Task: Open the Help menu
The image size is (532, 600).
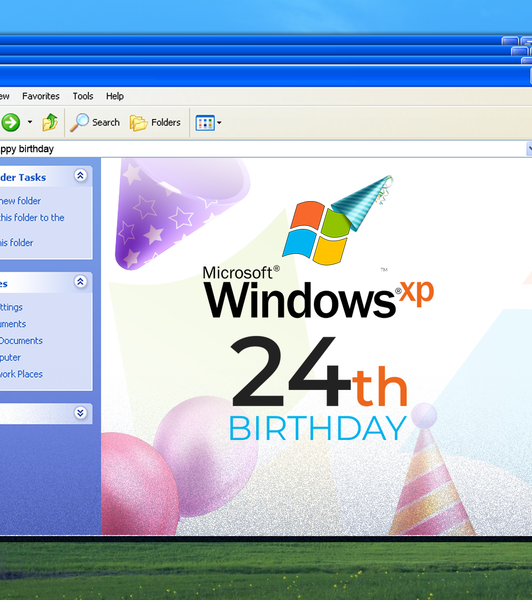Action: (x=115, y=96)
